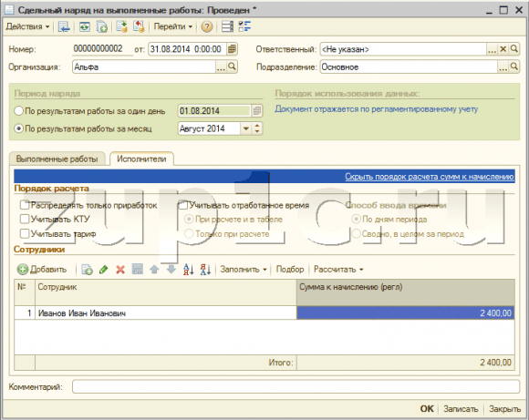
Task: Open the Перейти menu
Action: point(173,26)
